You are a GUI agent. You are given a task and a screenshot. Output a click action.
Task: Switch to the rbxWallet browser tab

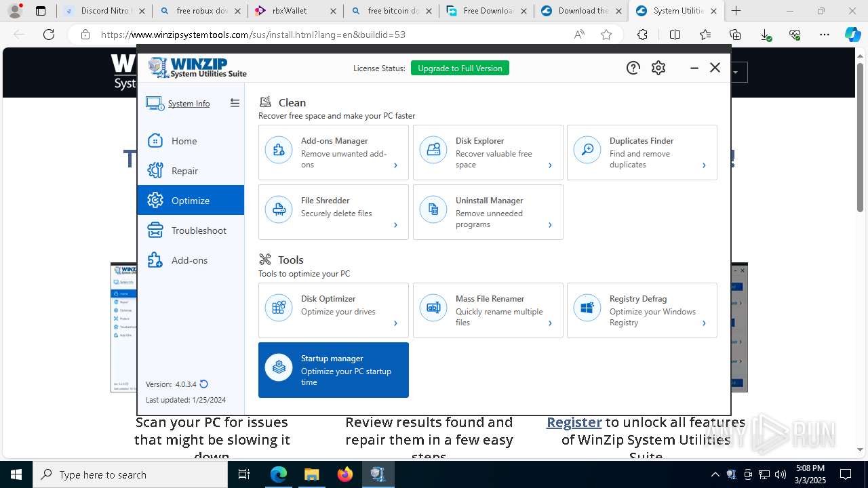[295, 11]
